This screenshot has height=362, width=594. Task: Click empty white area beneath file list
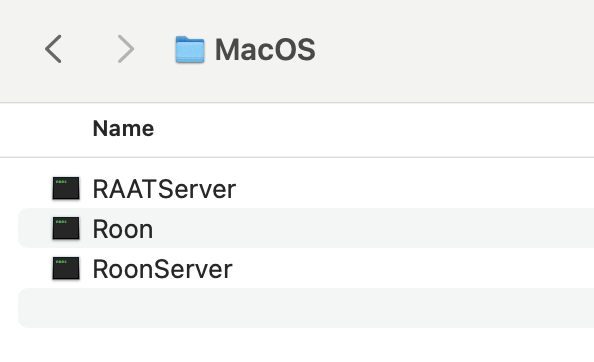pos(297,345)
